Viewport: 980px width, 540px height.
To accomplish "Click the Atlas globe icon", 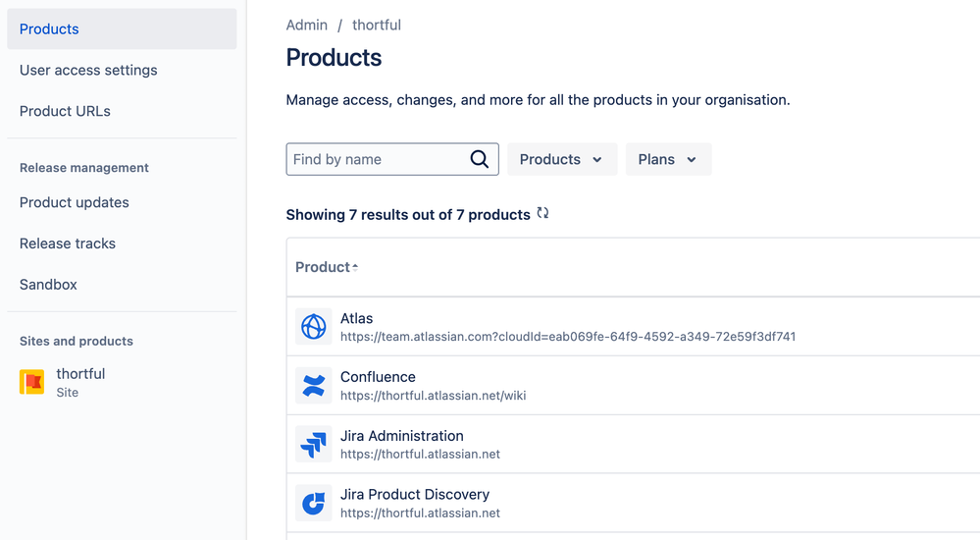I will 313,327.
